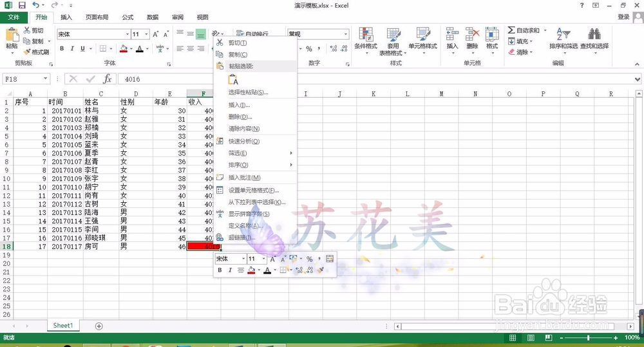Click the 单元格样式 cell styles icon
Image resolution: width=644 pixels, height=347 pixels.
pos(422,35)
